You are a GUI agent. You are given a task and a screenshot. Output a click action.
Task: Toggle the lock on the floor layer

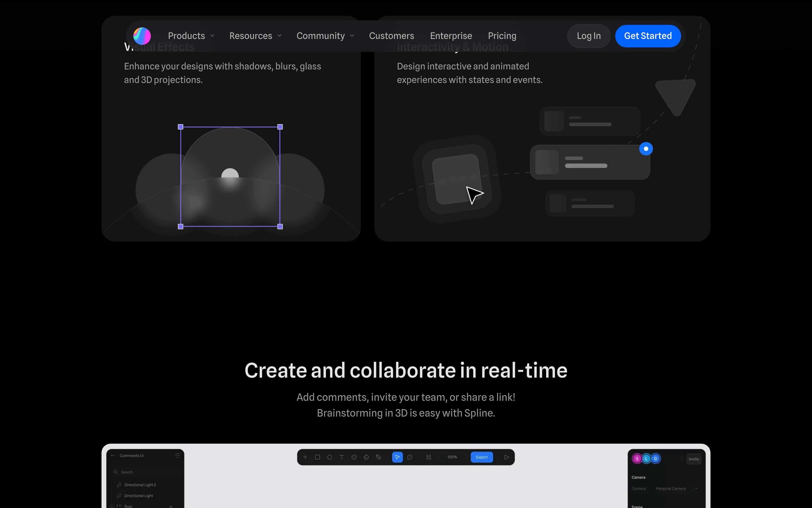pos(171,506)
